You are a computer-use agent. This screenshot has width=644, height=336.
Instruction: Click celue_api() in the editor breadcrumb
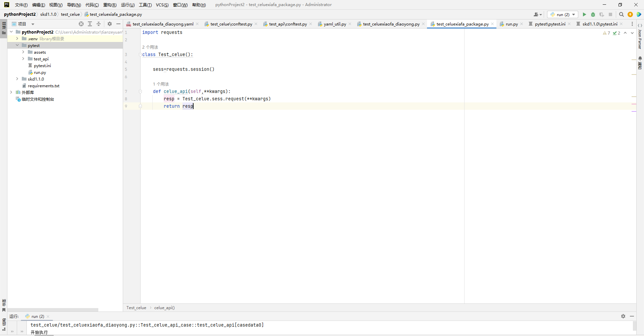(164, 307)
